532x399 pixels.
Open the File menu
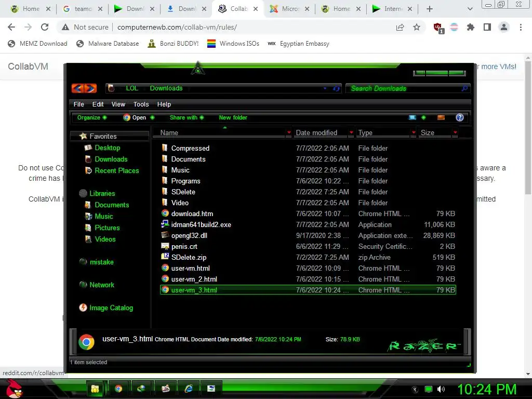[x=79, y=104]
